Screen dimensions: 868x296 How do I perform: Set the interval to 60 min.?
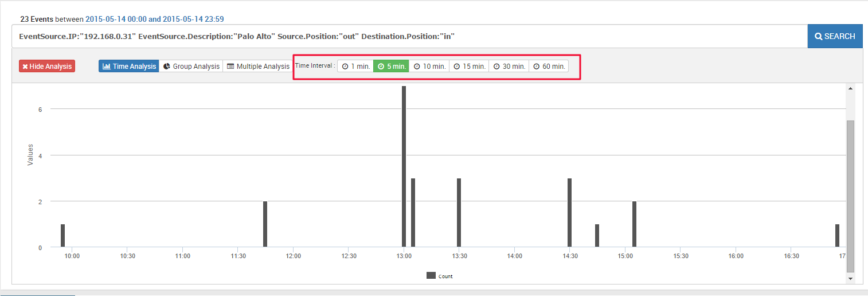tap(549, 67)
